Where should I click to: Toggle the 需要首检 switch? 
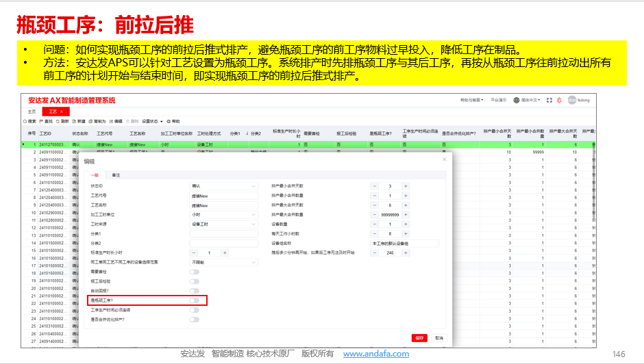(x=195, y=272)
